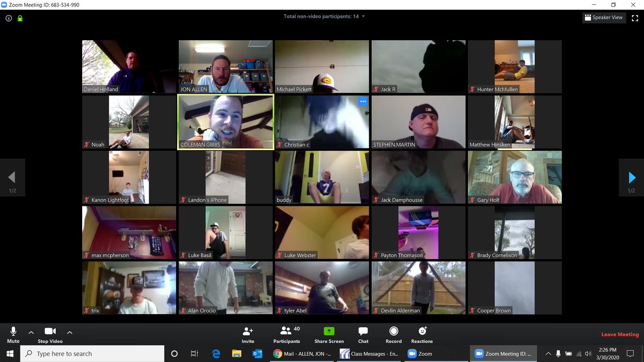The height and width of the screenshot is (362, 644).
Task: Enter full screen mode
Action: click(x=635, y=18)
